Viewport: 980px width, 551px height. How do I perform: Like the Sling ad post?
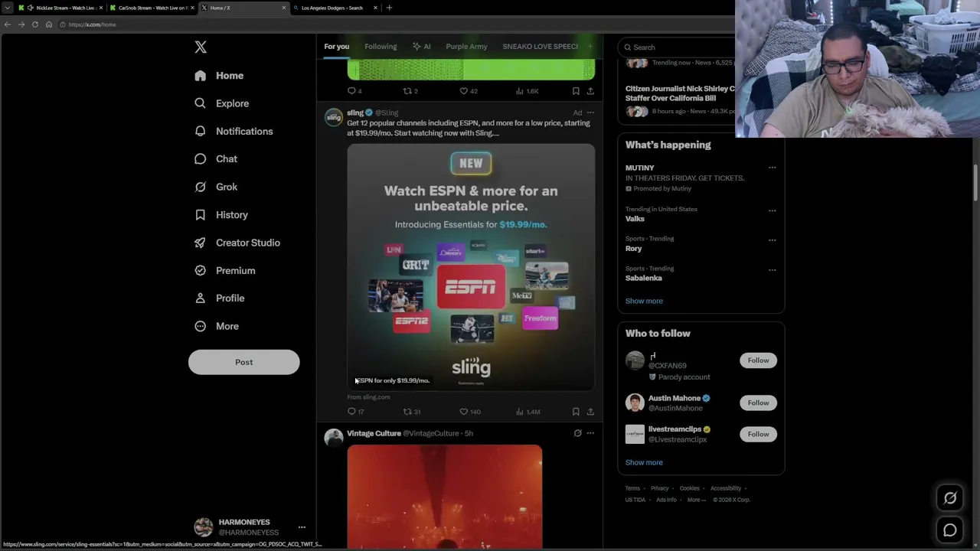(x=469, y=412)
